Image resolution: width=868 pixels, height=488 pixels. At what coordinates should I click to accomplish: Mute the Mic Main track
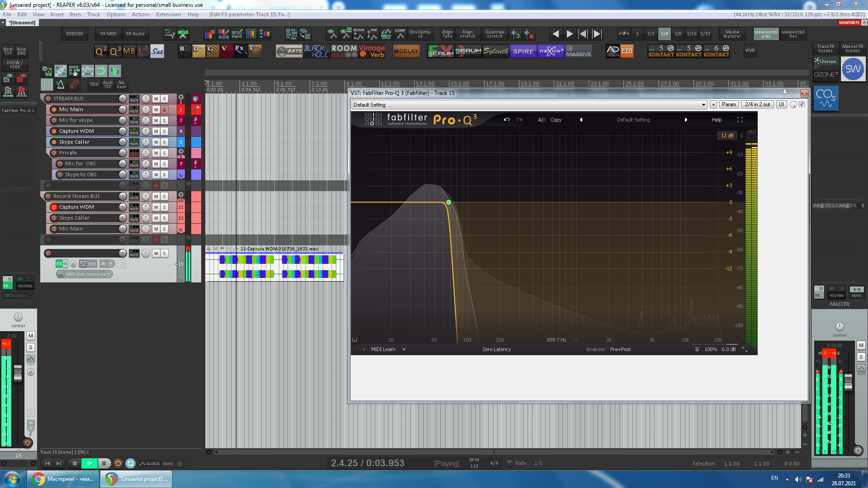(156, 109)
